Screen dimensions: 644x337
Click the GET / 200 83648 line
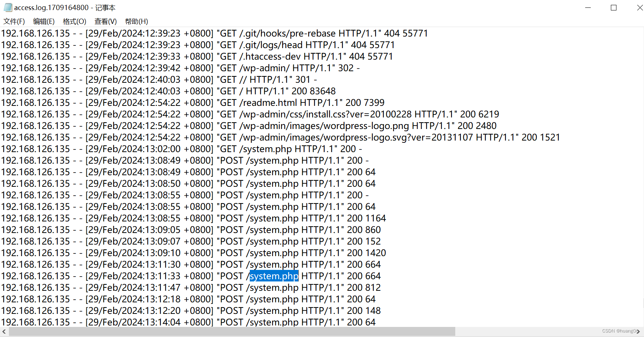pos(168,91)
